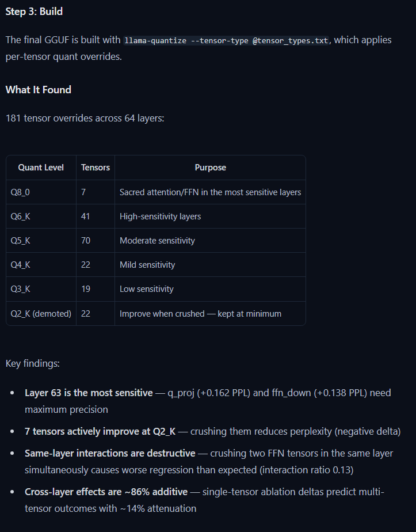Click bold 'Layer 63 is the most sensitive'
416x532 pixels.
point(89,393)
